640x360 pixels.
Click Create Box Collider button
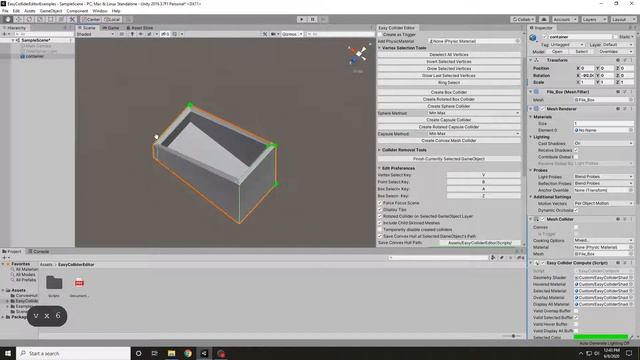click(449, 92)
